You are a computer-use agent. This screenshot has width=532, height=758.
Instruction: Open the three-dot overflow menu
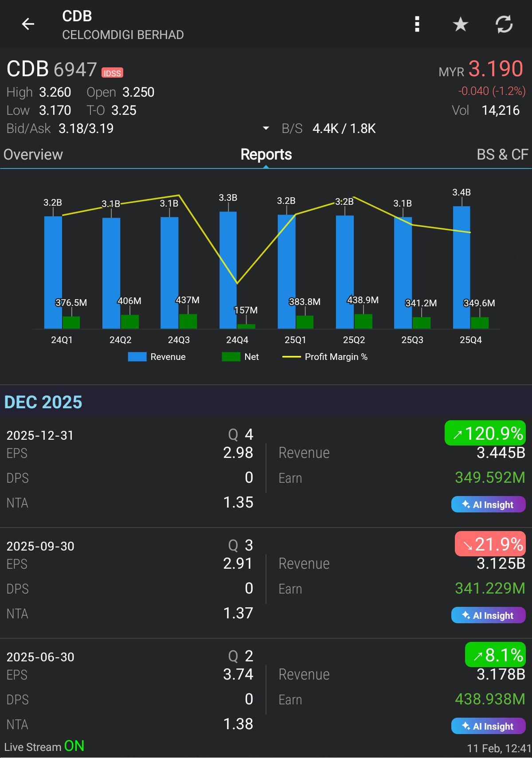(x=417, y=24)
